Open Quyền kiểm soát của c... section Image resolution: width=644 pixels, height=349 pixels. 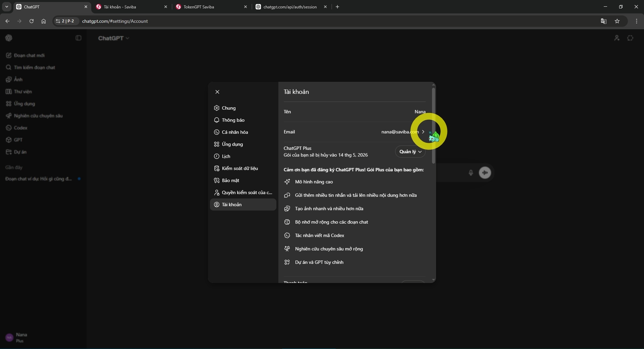tap(243, 192)
